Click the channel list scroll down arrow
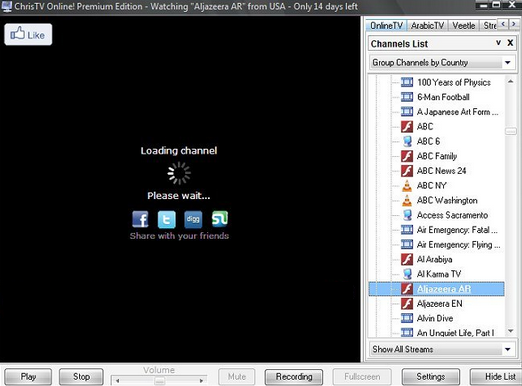Viewport: 522px width, 386px height. 510,331
